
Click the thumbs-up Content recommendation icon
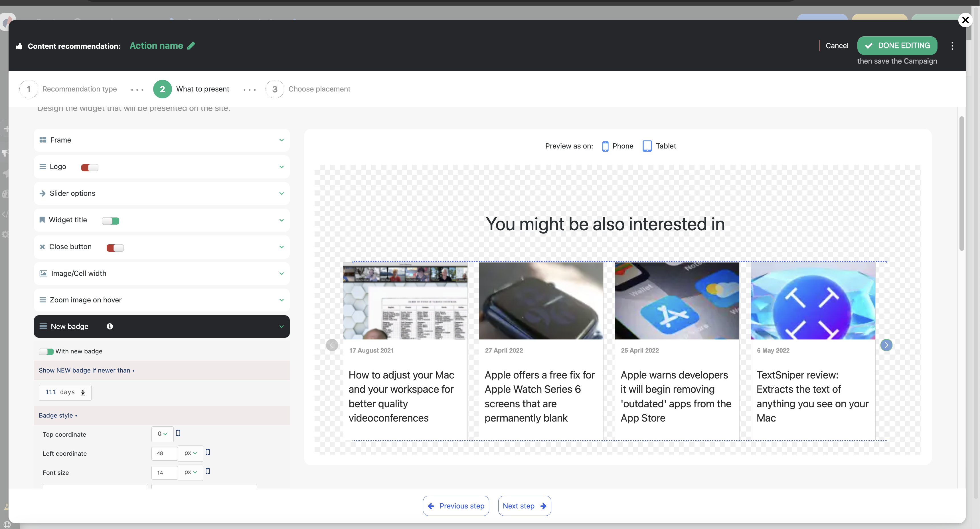point(19,46)
